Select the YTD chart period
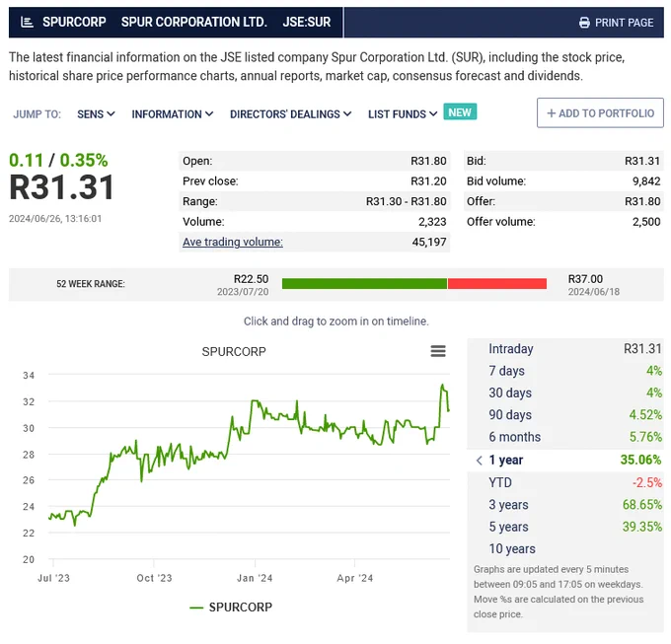 pos(564,482)
